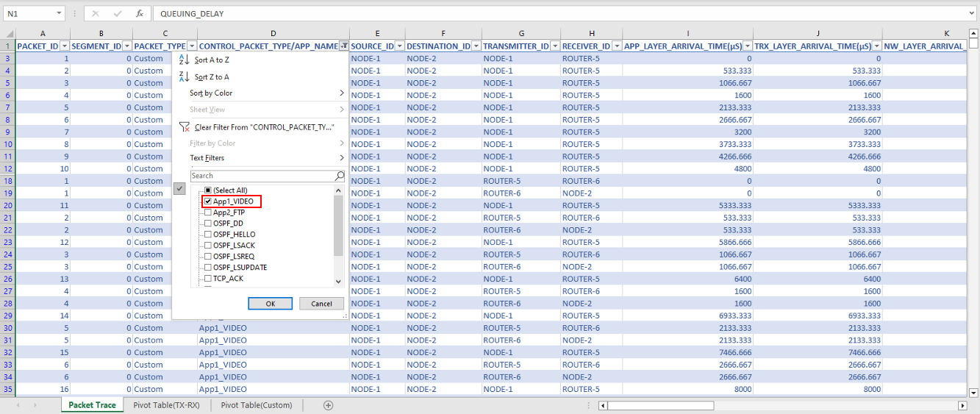Click the Insert Function fx icon
The height and width of the screenshot is (414, 980).
pos(140,13)
